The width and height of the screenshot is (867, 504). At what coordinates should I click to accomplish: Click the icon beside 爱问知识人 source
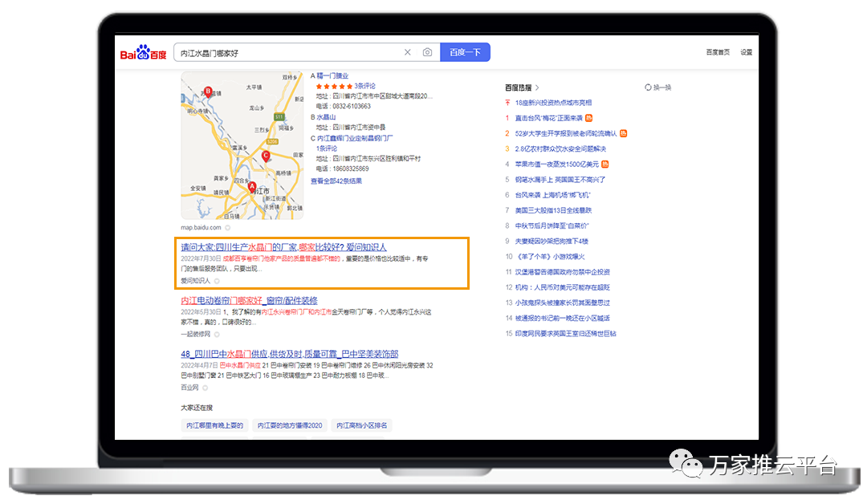(x=217, y=281)
